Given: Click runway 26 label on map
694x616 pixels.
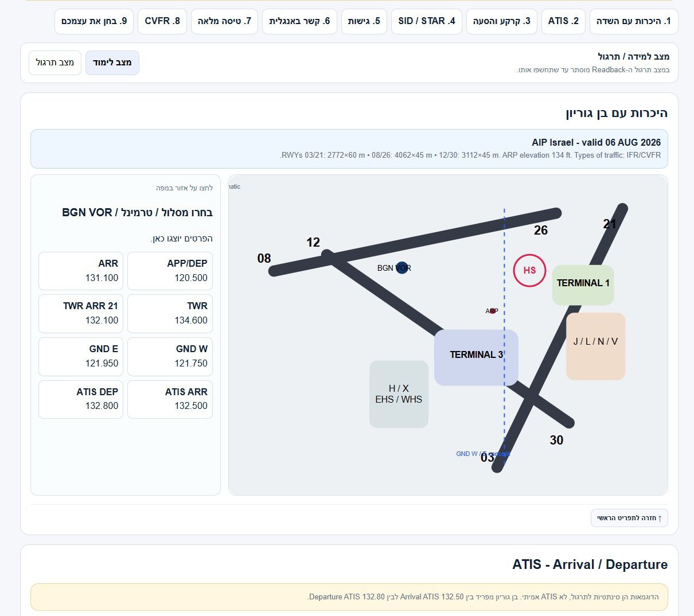Looking at the screenshot, I should (541, 230).
